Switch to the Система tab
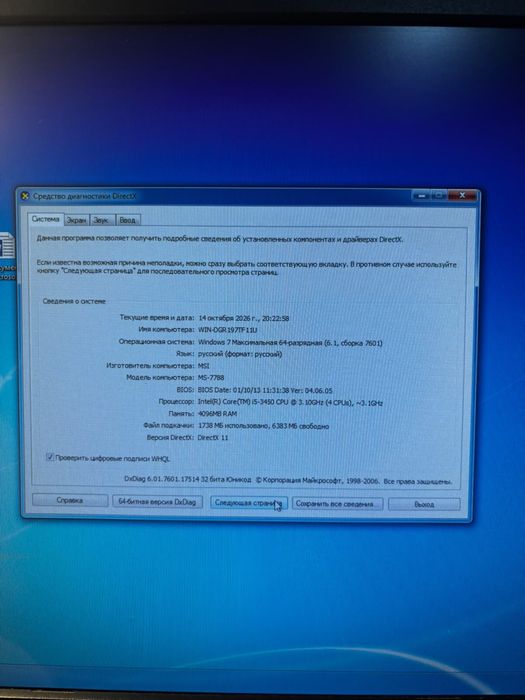Viewport: 525px width, 700px height. pos(46,219)
